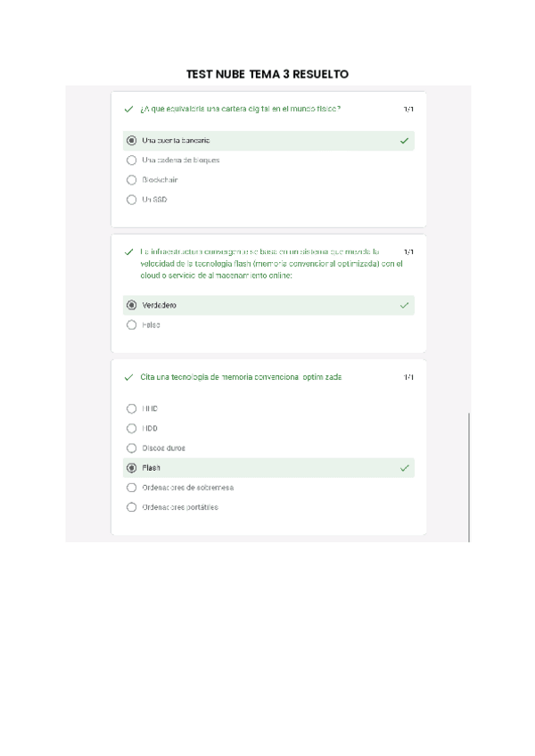The width and height of the screenshot is (535, 756).
Task: Click the vertical scrollbar beside the form
Action: 469,477
